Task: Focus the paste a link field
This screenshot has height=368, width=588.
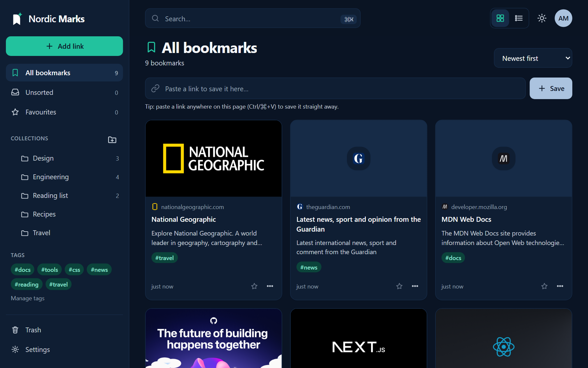Action: pyautogui.click(x=335, y=89)
